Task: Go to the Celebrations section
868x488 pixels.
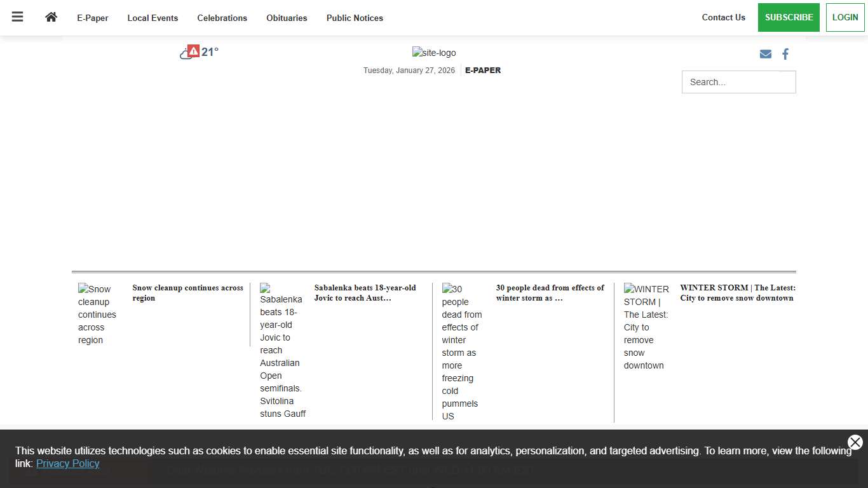Action: [222, 18]
